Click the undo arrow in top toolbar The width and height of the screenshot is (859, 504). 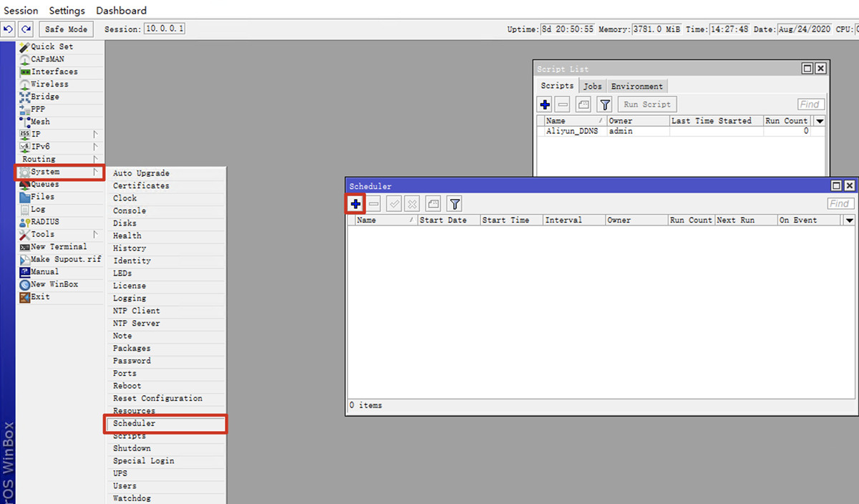point(9,29)
